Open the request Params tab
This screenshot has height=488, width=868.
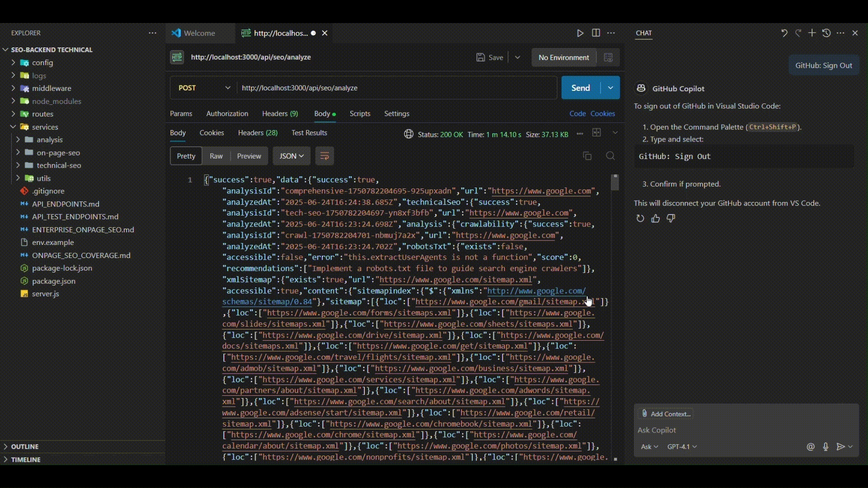tap(181, 113)
